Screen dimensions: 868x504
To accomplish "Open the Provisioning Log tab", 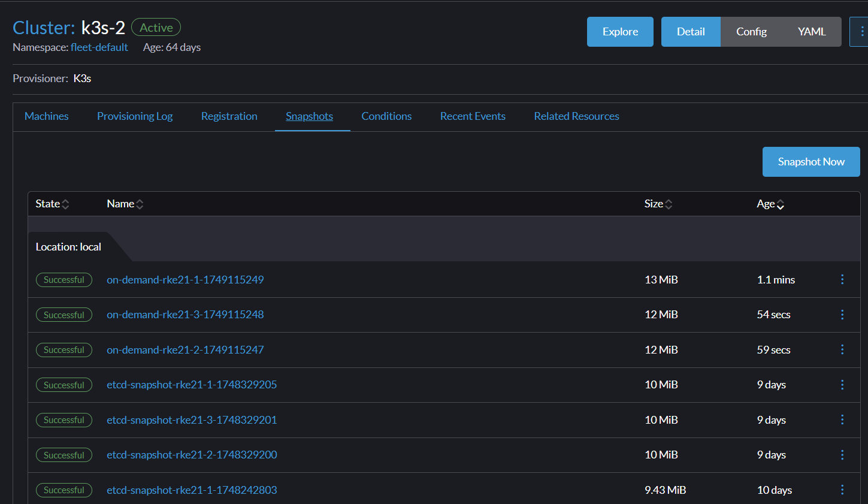I will coord(135,116).
